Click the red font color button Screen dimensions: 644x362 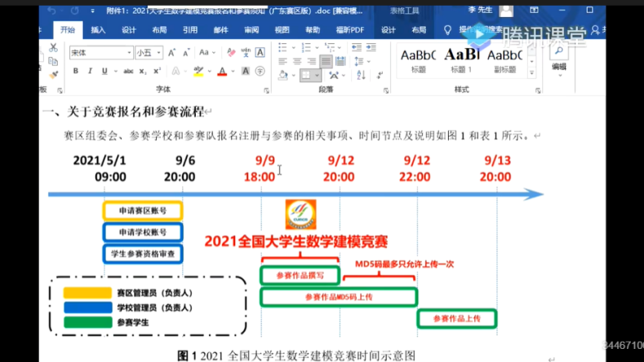point(222,72)
